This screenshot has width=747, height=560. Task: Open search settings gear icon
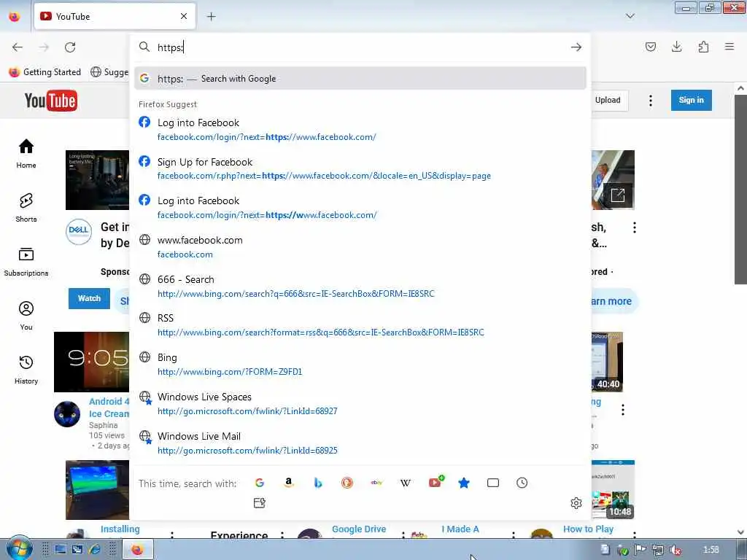click(576, 503)
